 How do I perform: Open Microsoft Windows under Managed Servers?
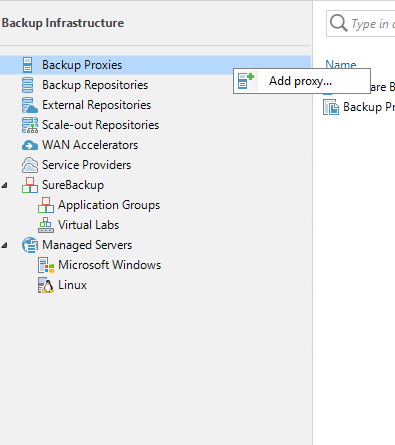coord(109,265)
